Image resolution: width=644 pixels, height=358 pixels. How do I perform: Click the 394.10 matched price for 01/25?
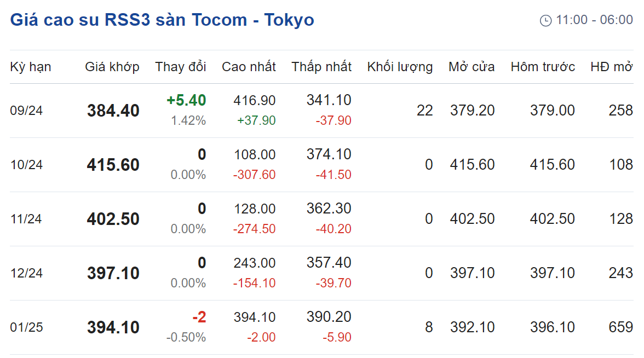[x=113, y=327]
